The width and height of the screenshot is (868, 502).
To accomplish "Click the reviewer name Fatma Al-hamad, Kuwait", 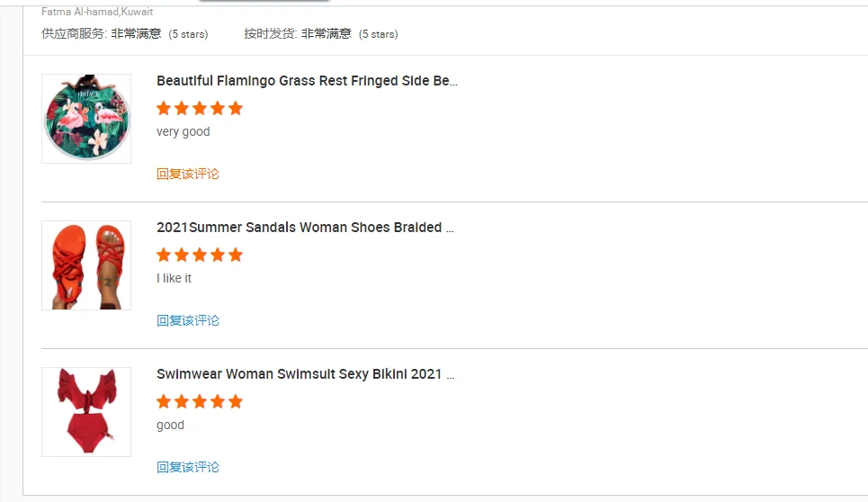I will 97,13.
